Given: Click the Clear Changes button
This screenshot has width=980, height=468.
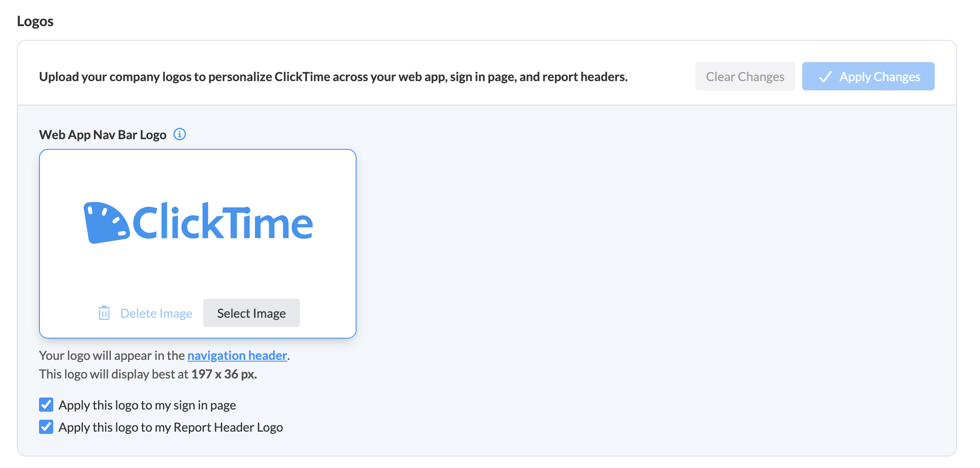Looking at the screenshot, I should pos(745,76).
